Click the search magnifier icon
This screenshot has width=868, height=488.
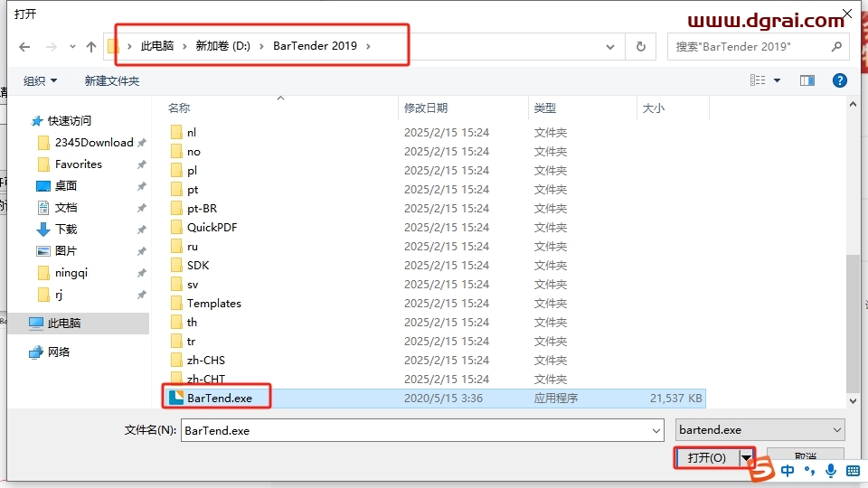click(836, 46)
